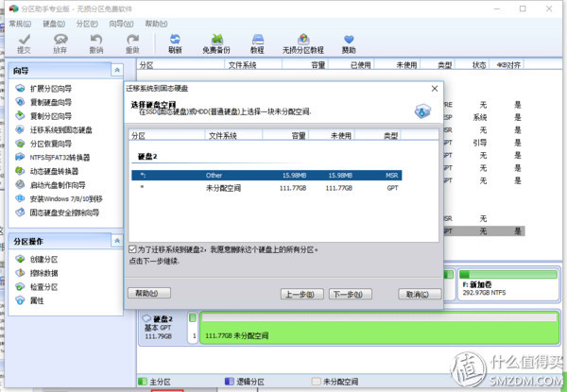The image size is (567, 392).
Task: Open the 无损分区教程 toolbar icon
Action: click(303, 43)
